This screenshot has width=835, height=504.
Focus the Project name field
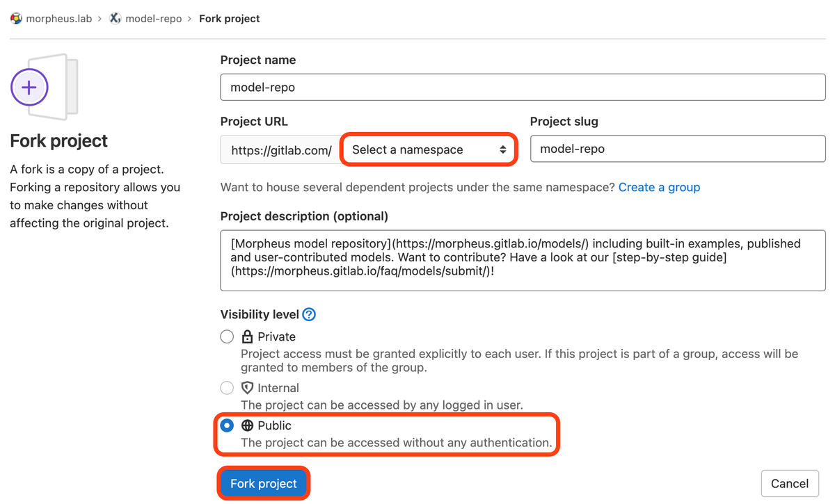(x=522, y=88)
